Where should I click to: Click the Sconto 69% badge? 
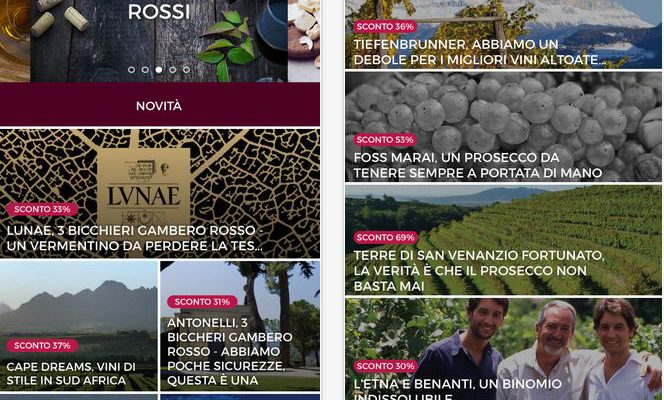coord(386,237)
